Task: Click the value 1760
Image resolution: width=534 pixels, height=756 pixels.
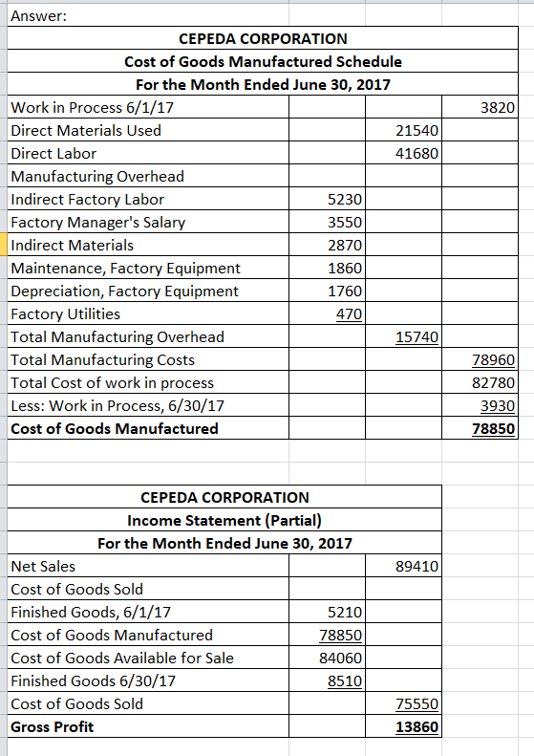Action: pos(345,292)
